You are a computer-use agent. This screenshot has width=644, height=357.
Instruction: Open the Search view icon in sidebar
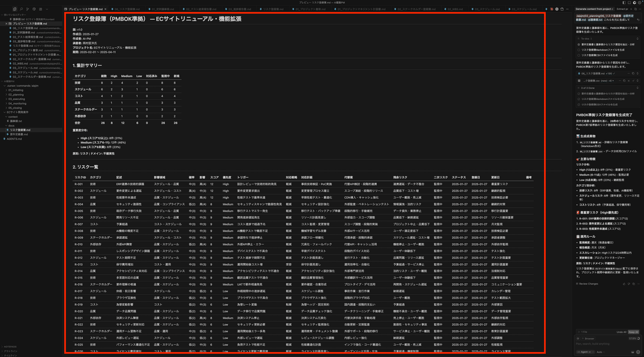click(21, 9)
